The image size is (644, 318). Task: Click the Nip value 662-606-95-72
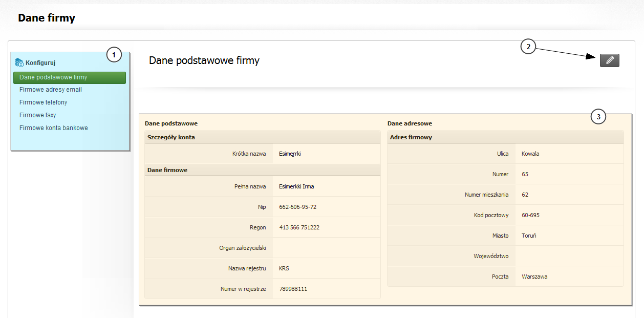(x=297, y=207)
